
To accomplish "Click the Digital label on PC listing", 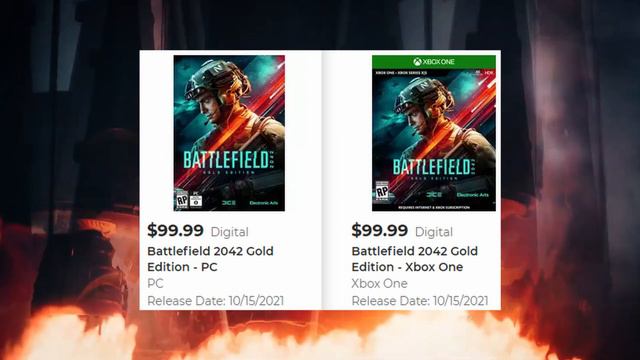I will (229, 232).
